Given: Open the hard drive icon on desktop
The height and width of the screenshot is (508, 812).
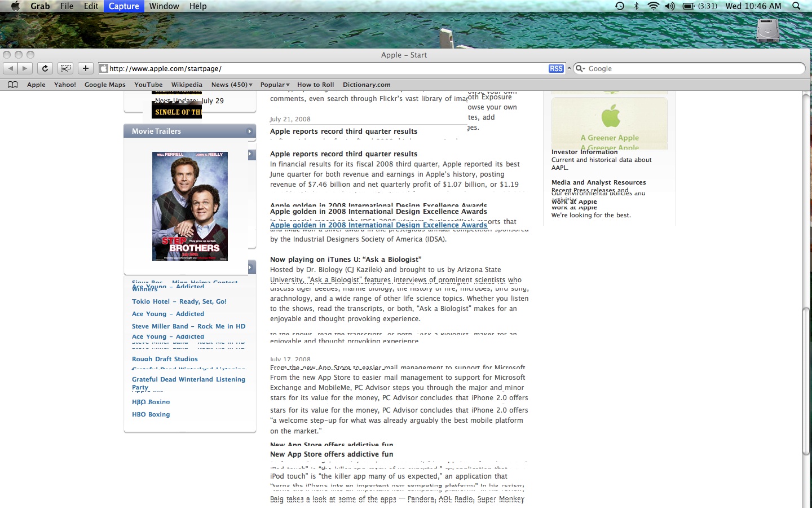Looking at the screenshot, I should (x=767, y=30).
